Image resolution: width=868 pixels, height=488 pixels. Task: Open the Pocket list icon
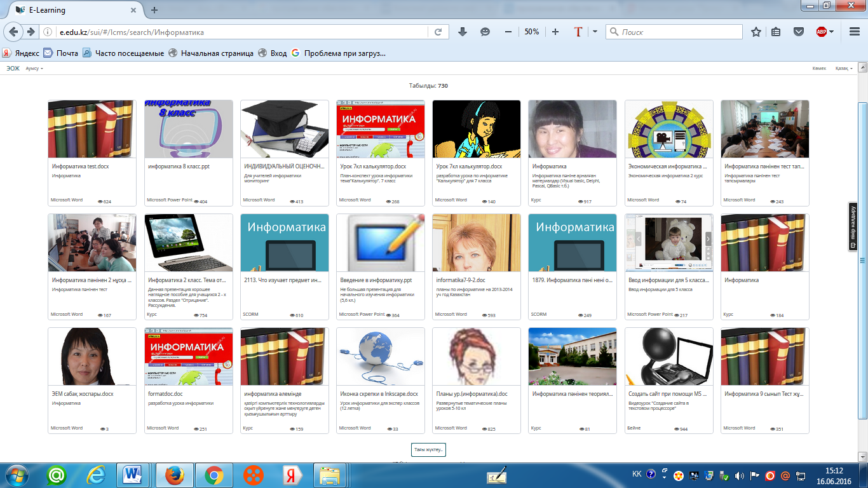[799, 32]
